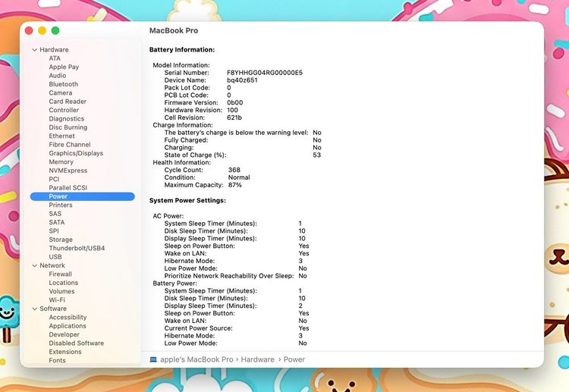Collapse the Network section chevron
Viewport: 569px width, 392px height.
coord(34,265)
